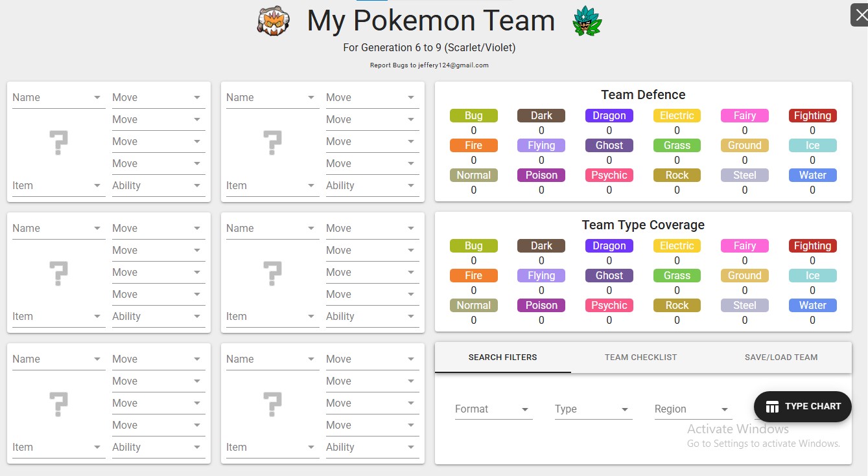Open the last Move dropdown in top-left card
868x476 pixels.
coord(158,164)
